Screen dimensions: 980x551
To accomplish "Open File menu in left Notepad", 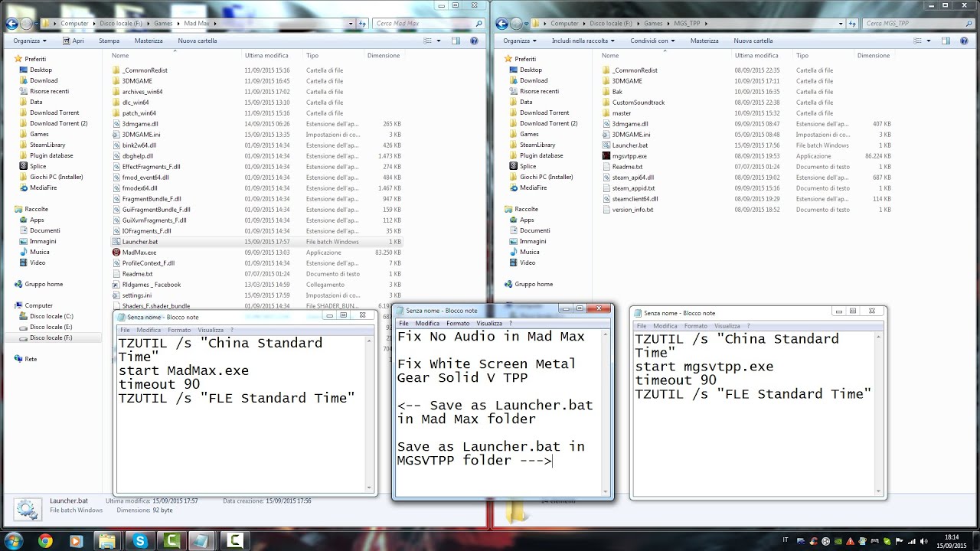I will (124, 330).
